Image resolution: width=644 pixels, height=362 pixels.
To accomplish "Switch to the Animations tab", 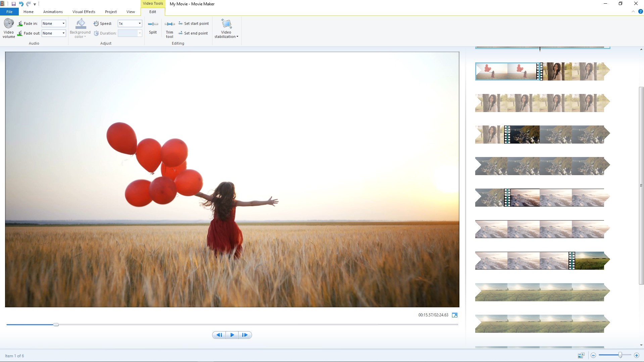I will pyautogui.click(x=53, y=12).
